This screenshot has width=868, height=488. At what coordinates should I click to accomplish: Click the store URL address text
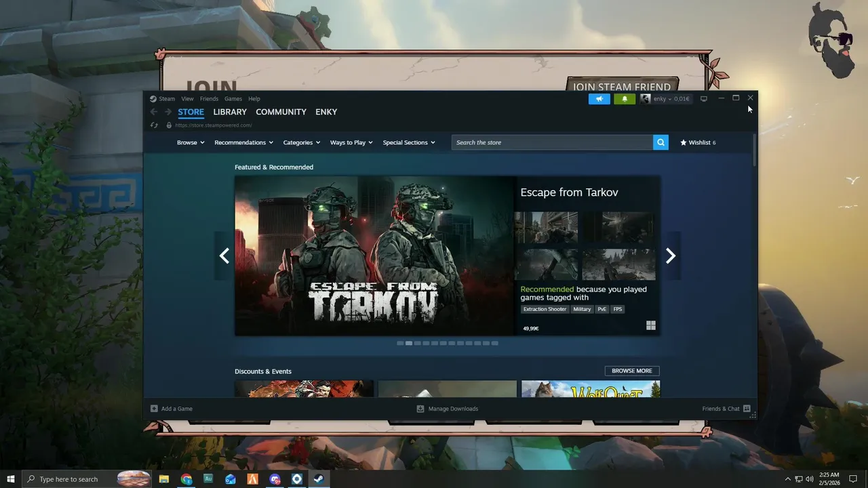coord(214,125)
